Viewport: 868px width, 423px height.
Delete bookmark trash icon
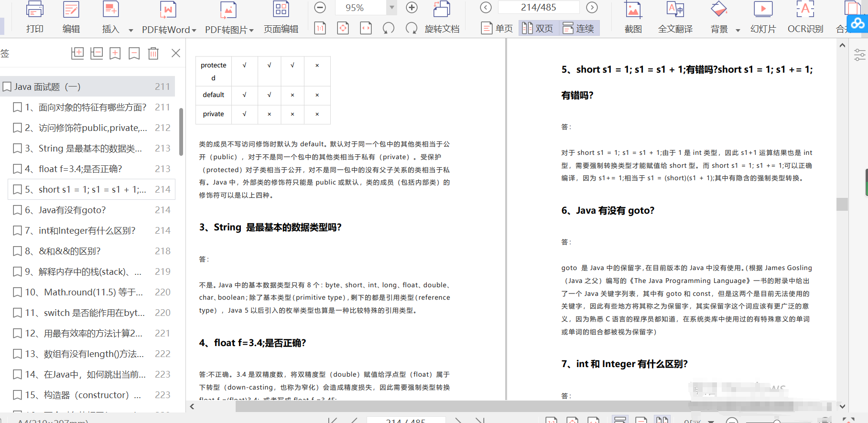153,53
